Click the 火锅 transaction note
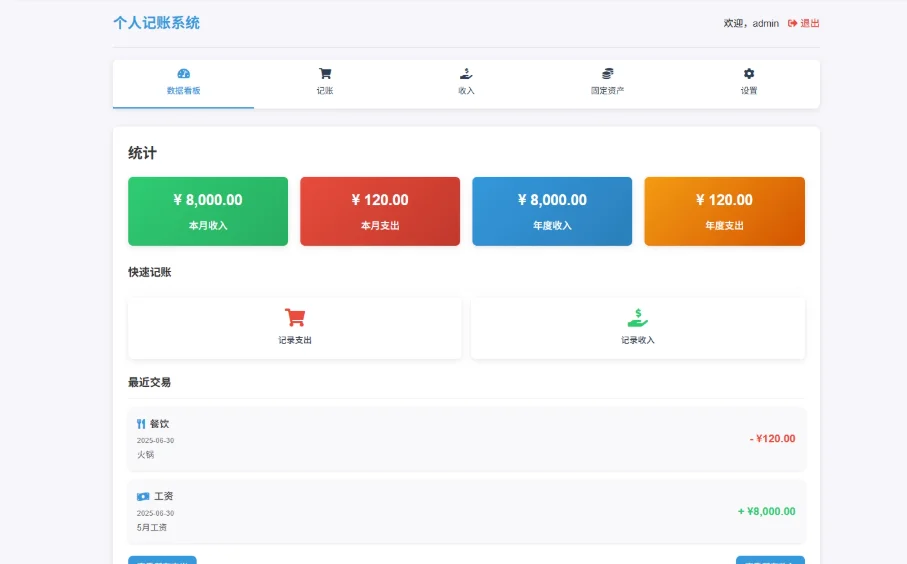This screenshot has width=907, height=564. click(146, 455)
